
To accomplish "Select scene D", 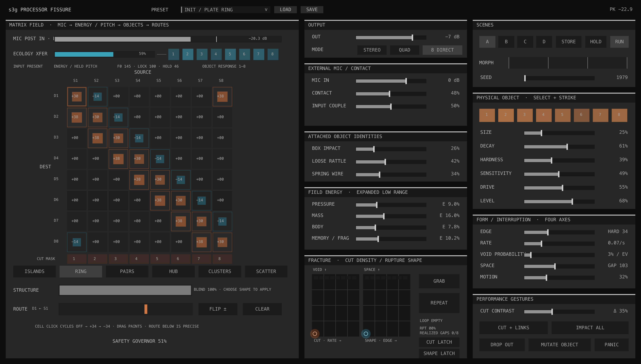I will click(544, 42).
